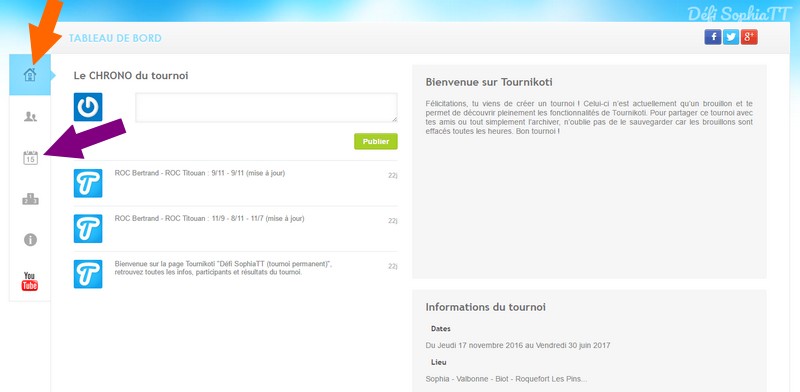Click the T avatar of the first post
This screenshot has width=800, height=392.
click(88, 183)
